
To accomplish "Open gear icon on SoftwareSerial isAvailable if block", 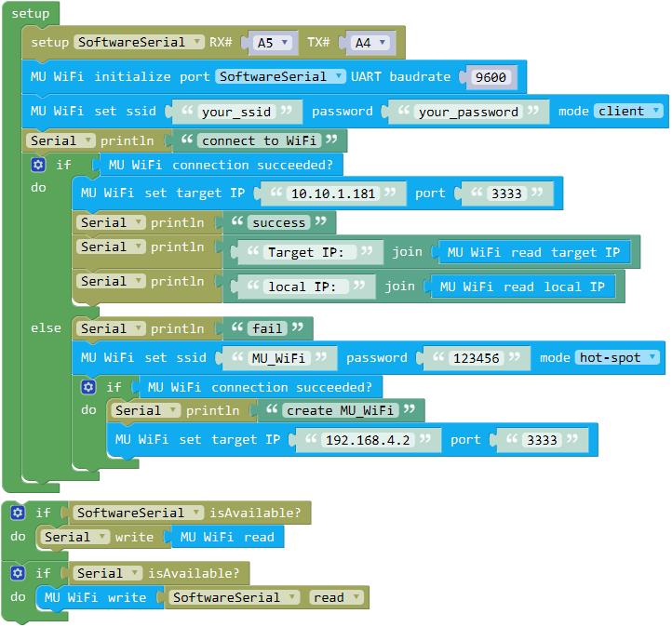I will (18, 513).
